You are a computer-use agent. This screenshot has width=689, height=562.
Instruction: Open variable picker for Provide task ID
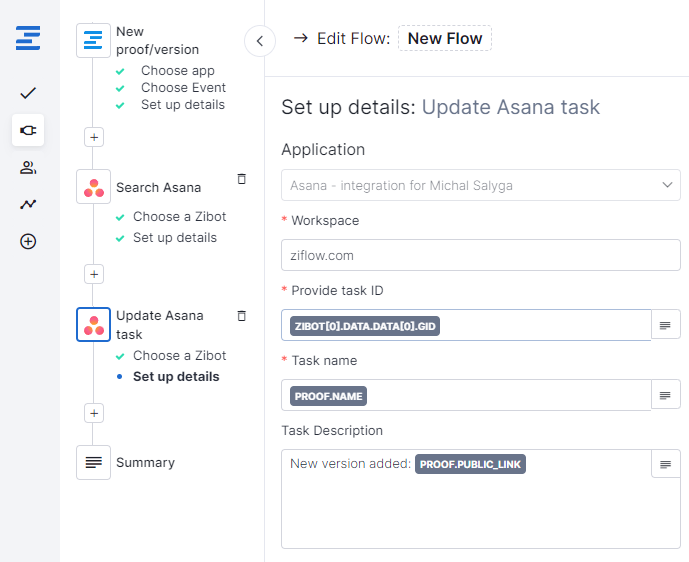(666, 325)
